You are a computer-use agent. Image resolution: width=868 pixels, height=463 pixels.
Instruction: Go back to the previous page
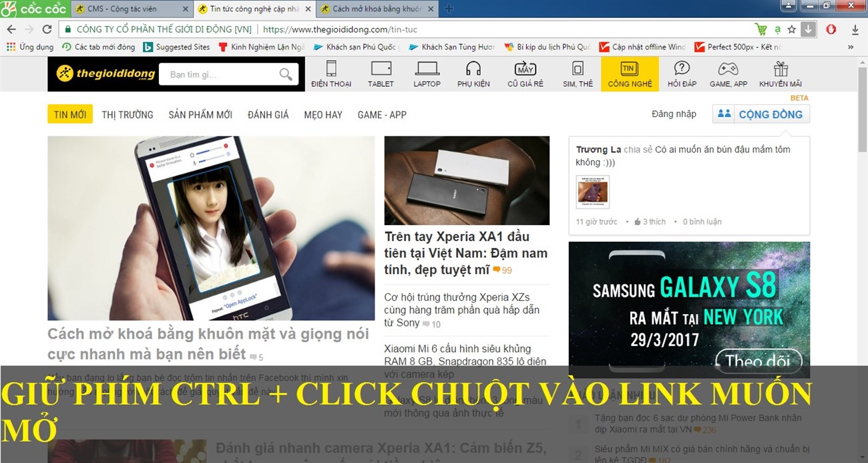click(11, 29)
